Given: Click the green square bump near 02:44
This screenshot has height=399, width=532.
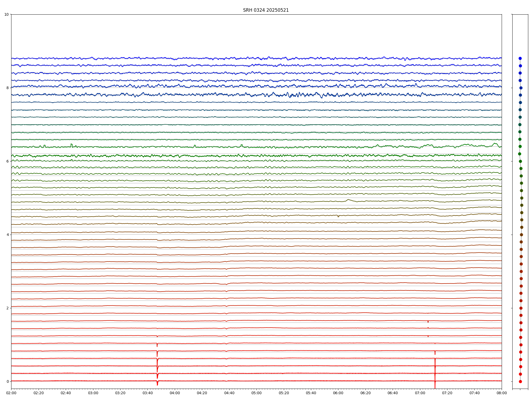Looking at the screenshot, I should click(x=71, y=145).
